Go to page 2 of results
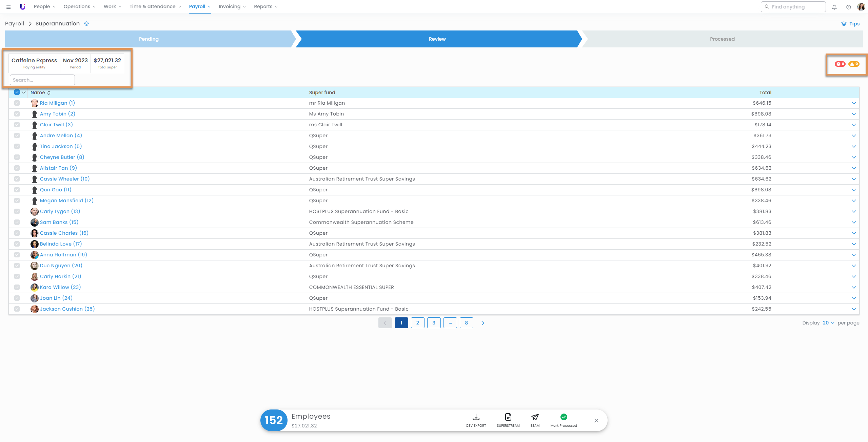 pos(417,323)
